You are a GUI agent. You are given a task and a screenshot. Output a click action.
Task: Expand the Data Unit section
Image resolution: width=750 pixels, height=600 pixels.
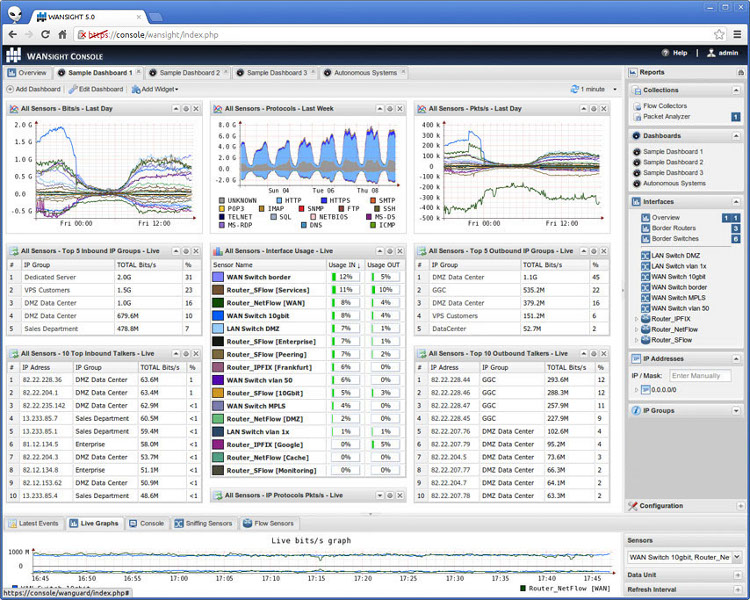click(x=737, y=575)
